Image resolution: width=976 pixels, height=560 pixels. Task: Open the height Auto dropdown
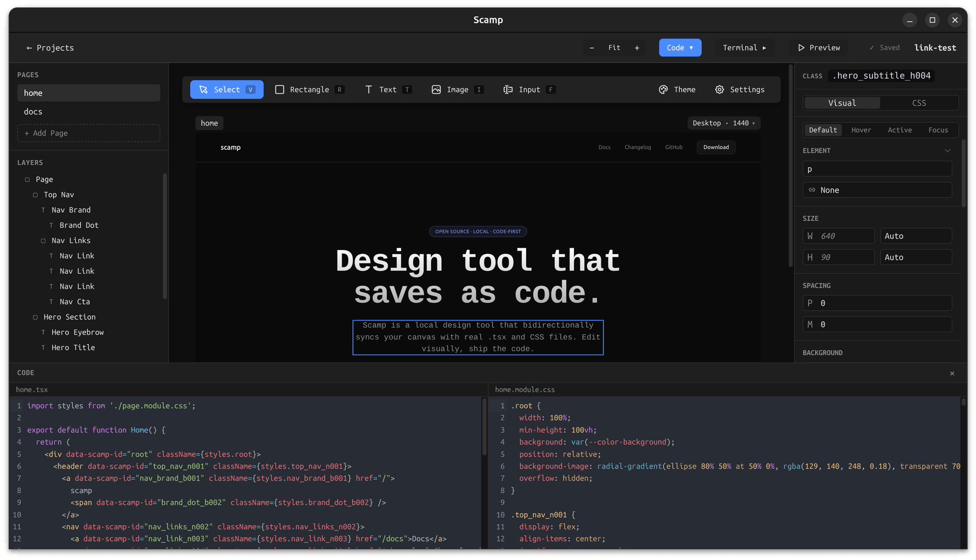(x=916, y=257)
